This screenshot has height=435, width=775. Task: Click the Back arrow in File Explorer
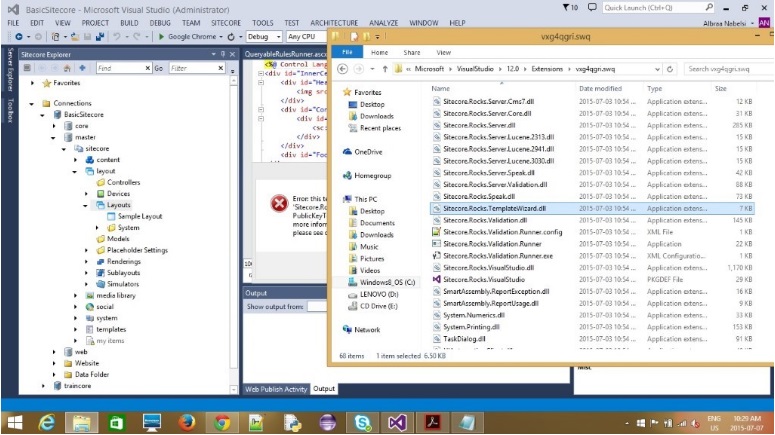point(343,69)
